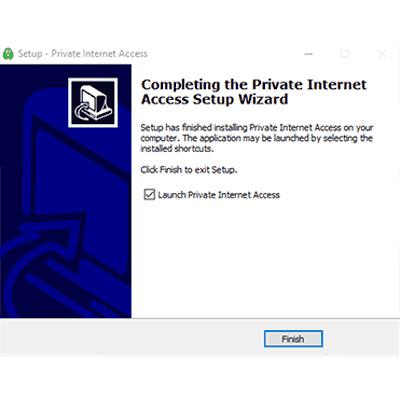Click the "Setup - Private Internet Access" title text
Screen dimensions: 400x416
[83, 54]
